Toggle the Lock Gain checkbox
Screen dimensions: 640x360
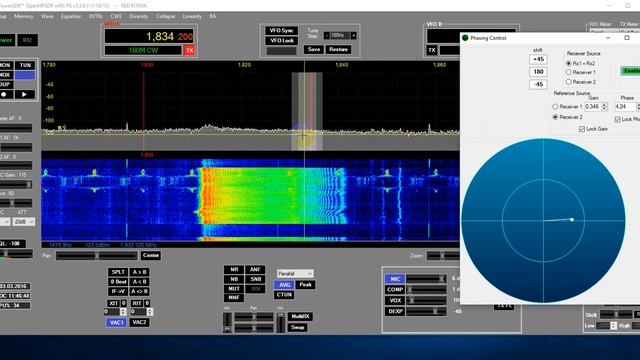[582, 129]
